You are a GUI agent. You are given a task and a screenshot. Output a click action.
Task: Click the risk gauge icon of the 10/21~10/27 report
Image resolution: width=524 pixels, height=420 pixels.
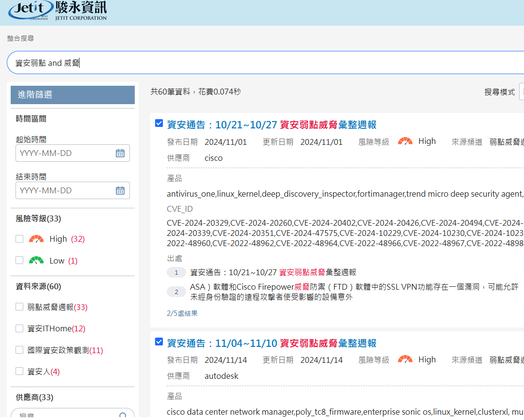point(405,141)
